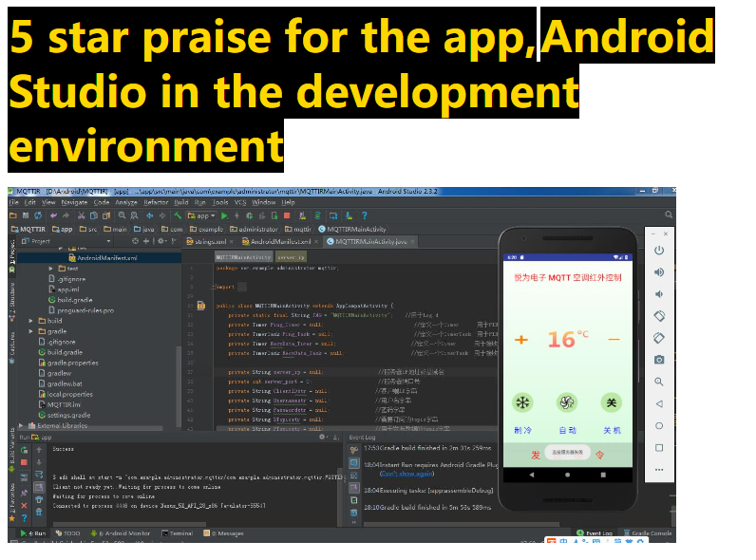Expand the build folder in project tree
The height and width of the screenshot is (560, 756).
pyautogui.click(x=30, y=321)
